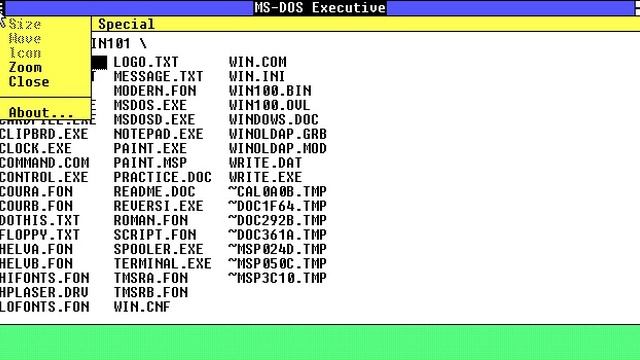Image resolution: width=640 pixels, height=360 pixels.
Task: Select the HIFONTS.FON file
Action: pyautogui.click(x=44, y=278)
